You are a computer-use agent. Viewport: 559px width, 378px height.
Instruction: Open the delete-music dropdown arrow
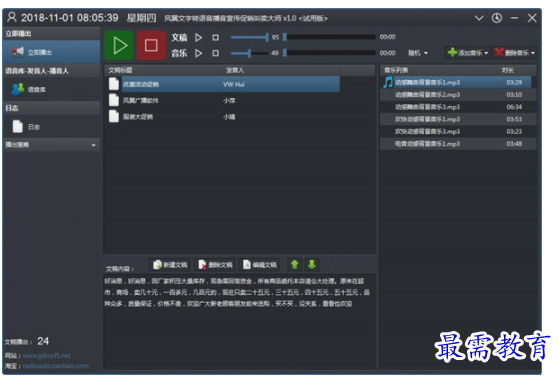point(533,53)
